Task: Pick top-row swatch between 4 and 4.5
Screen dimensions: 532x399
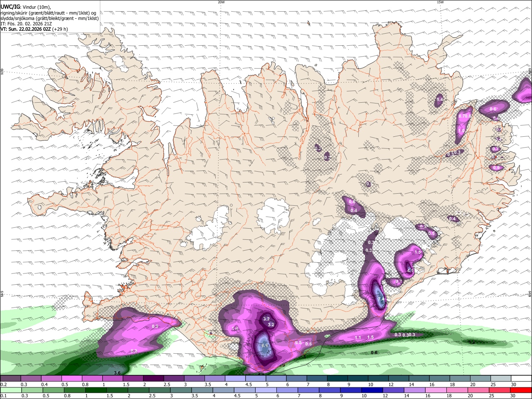Action: pos(235,379)
